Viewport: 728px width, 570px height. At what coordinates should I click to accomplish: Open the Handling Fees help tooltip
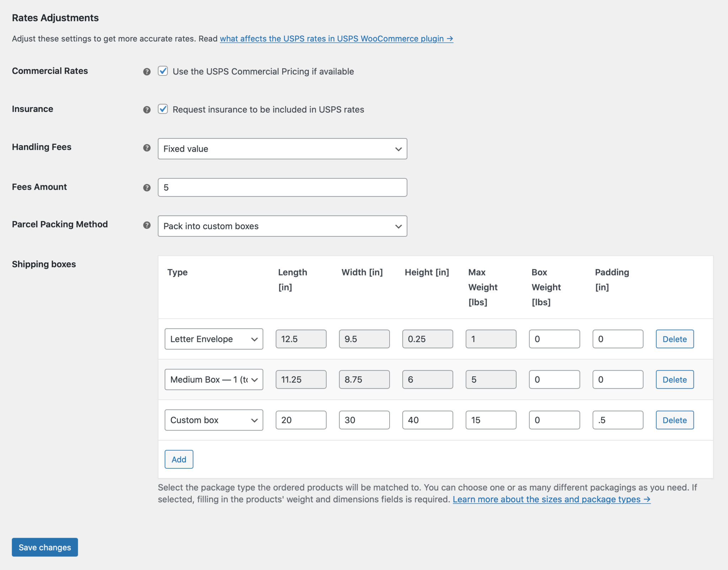146,149
